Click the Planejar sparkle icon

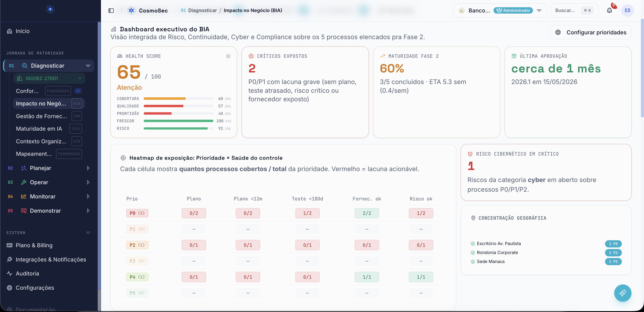(x=24, y=168)
